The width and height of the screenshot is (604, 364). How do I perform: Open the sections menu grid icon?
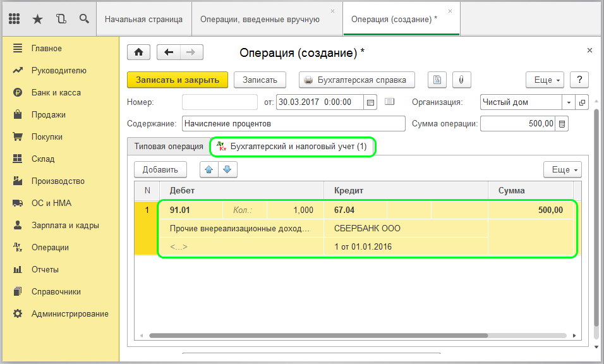pyautogui.click(x=15, y=18)
